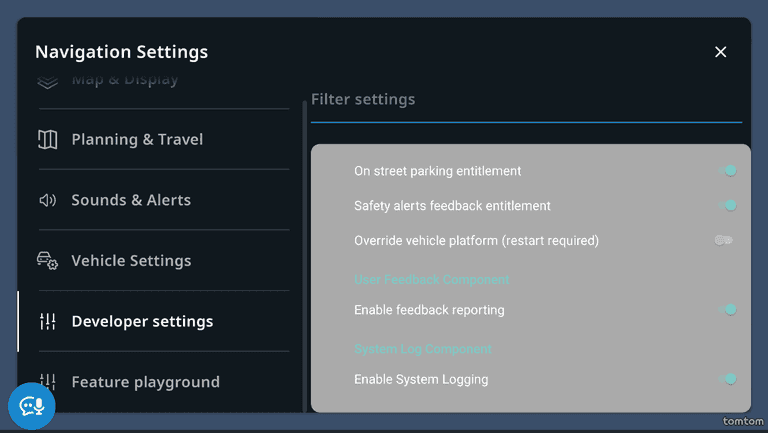
Task: Close the Navigation Settings dialog
Action: coord(720,52)
